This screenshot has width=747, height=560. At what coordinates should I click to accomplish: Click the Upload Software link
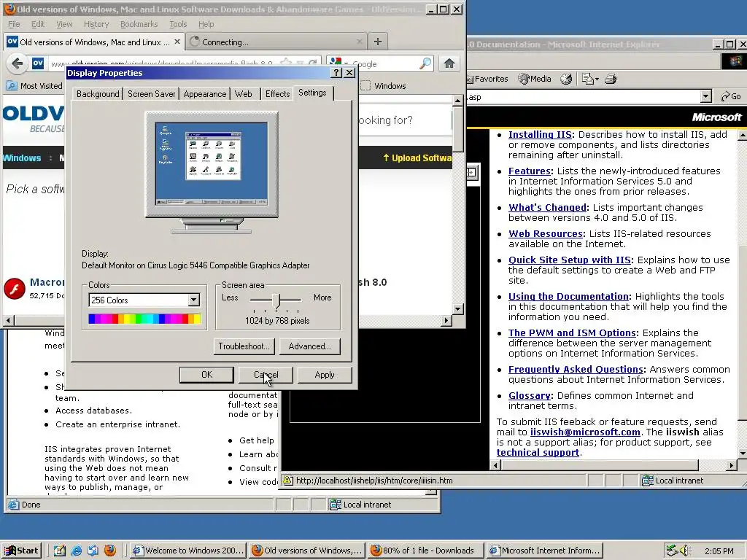coord(417,157)
